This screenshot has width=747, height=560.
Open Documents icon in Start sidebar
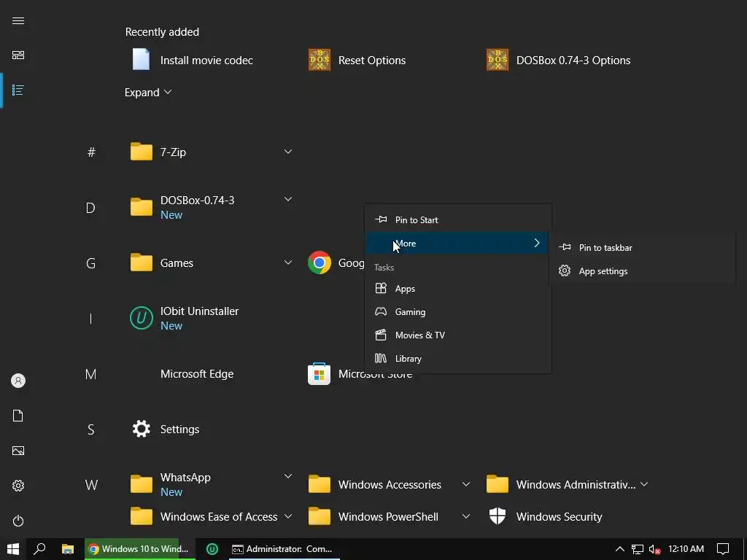pyautogui.click(x=18, y=415)
